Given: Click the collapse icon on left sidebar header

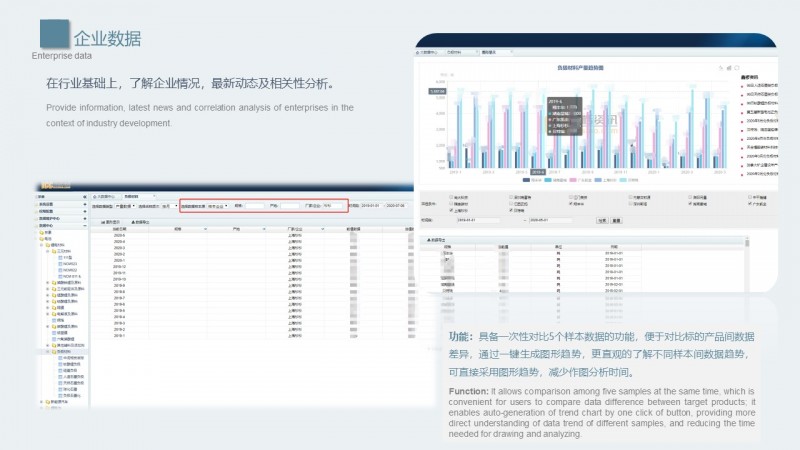Looking at the screenshot, I should point(84,197).
